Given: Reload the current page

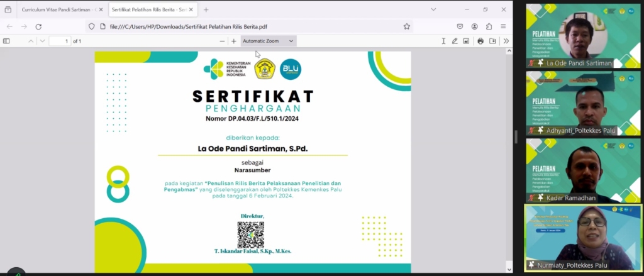Looking at the screenshot, I should 38,26.
